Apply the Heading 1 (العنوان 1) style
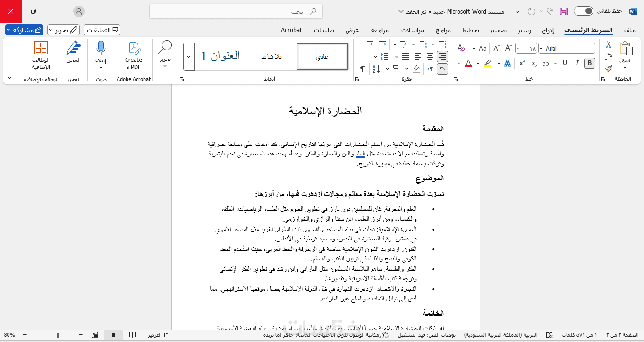 coord(220,57)
